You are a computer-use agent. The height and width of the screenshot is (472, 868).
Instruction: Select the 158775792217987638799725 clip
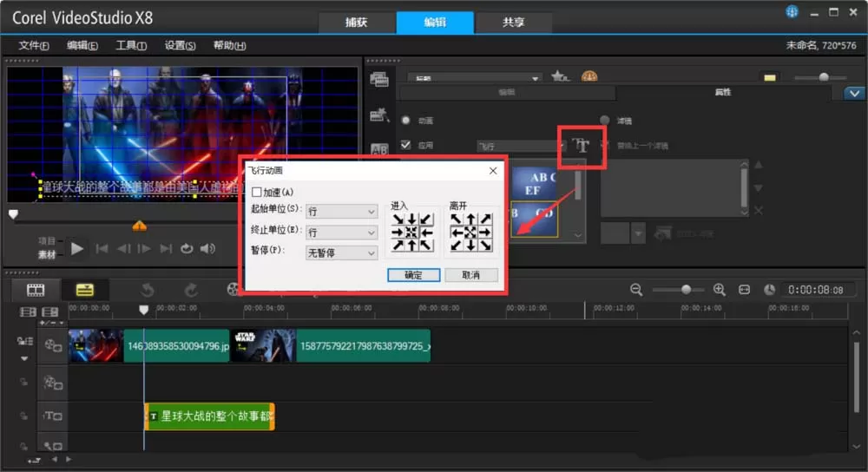[x=331, y=346]
